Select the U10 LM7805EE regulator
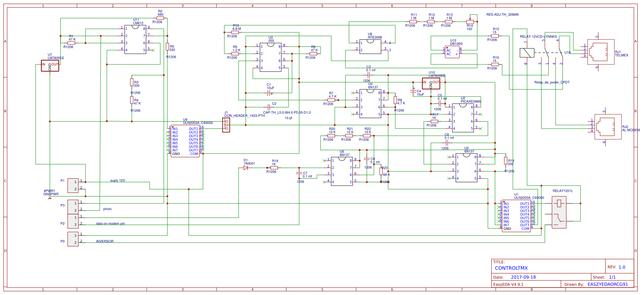Screen dimensions: 644x295 (x=431, y=83)
